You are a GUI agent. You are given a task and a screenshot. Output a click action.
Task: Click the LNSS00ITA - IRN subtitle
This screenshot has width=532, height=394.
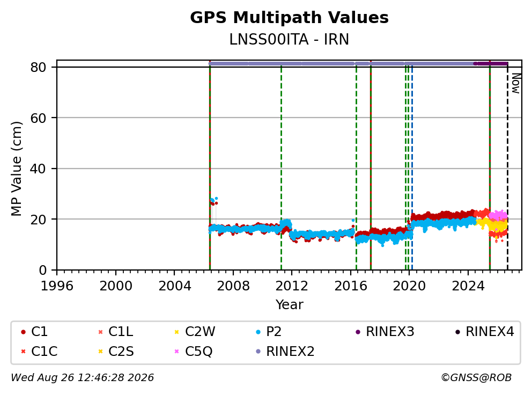point(289,39)
